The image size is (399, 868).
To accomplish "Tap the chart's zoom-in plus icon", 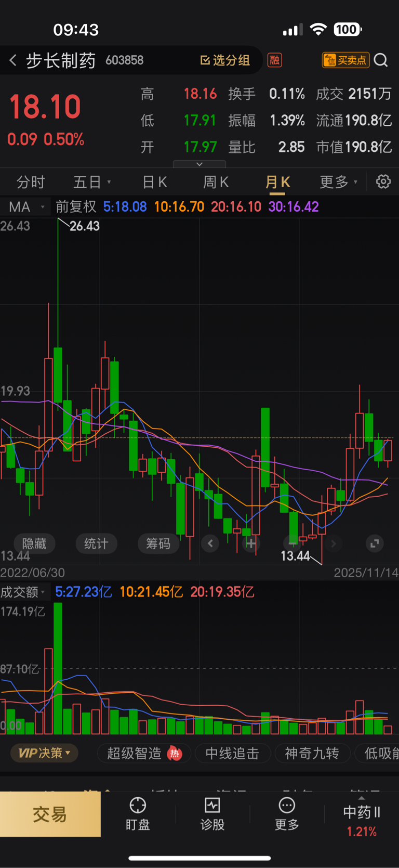I will tap(251, 543).
